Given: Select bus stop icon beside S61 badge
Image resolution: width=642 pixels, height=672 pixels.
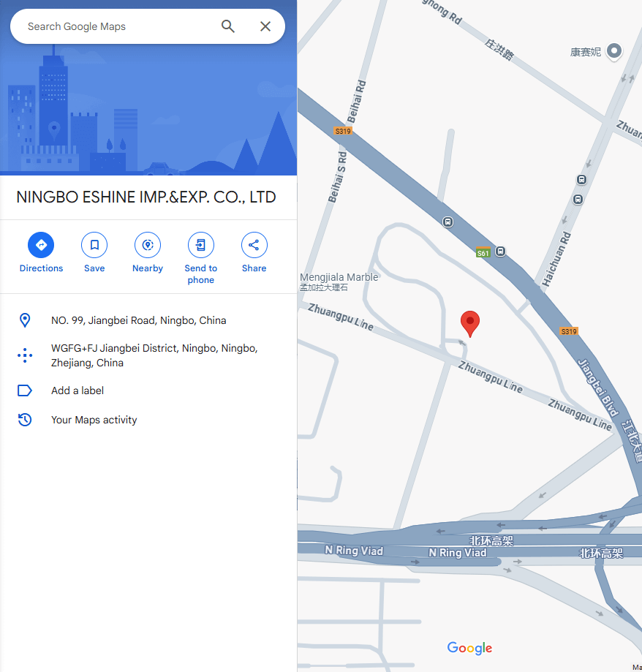Looking at the screenshot, I should point(501,251).
